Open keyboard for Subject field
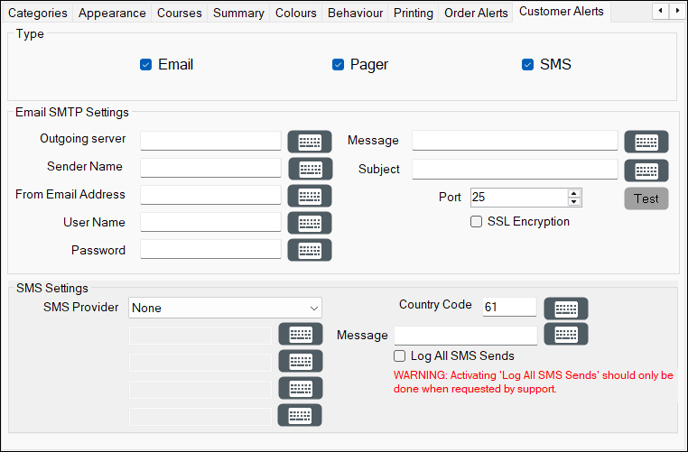Image resolution: width=688 pixels, height=452 pixels. [646, 170]
